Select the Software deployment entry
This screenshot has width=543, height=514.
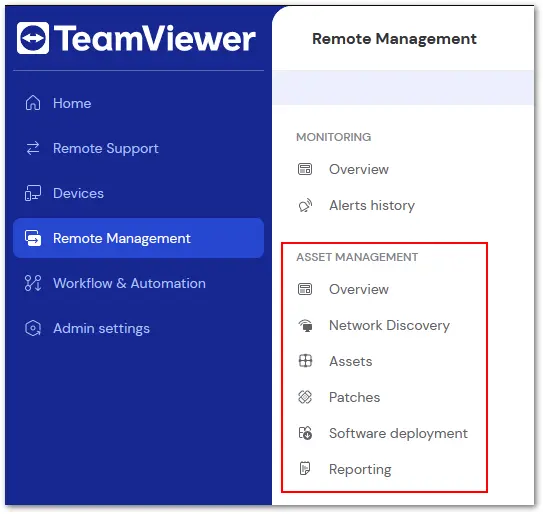point(398,433)
